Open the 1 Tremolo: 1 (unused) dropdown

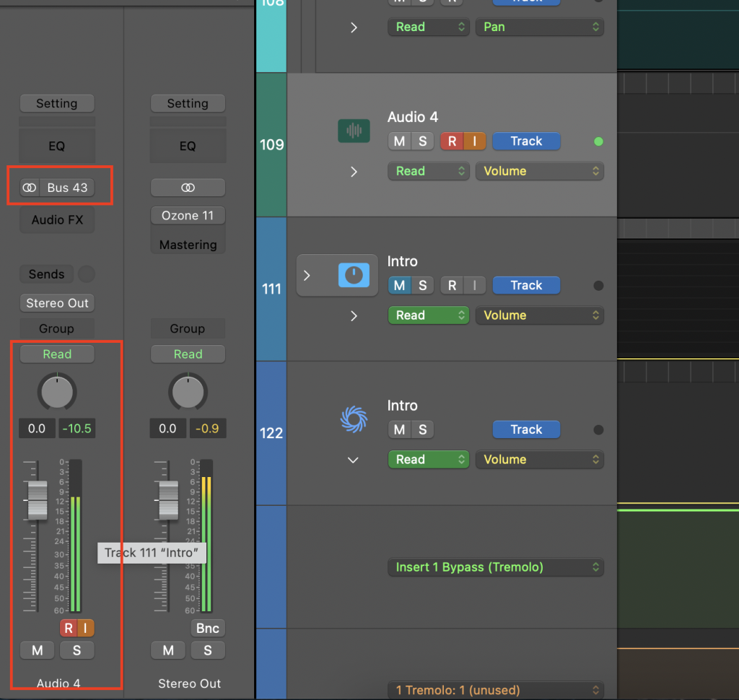pos(496,690)
